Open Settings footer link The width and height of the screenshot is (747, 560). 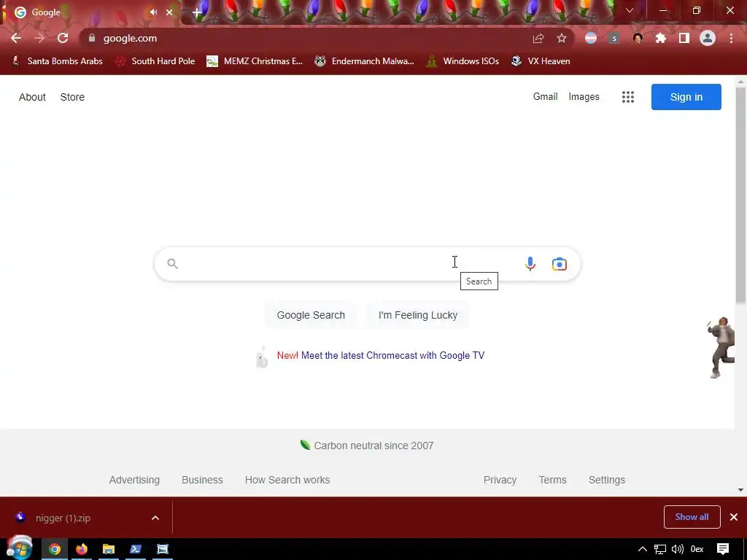[x=606, y=480]
